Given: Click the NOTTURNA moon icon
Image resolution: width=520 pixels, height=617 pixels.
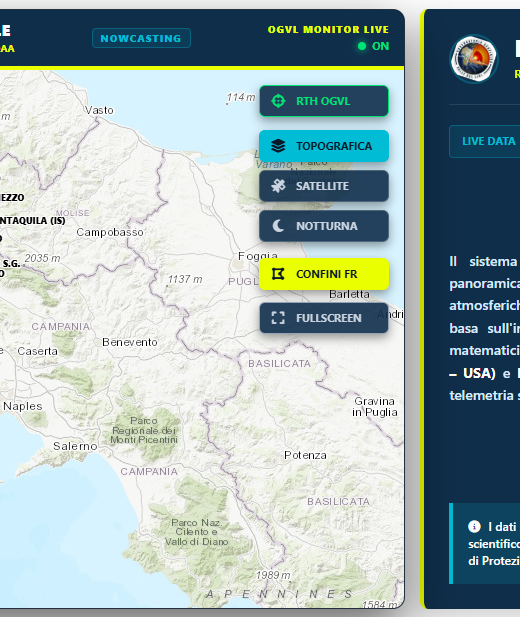Looking at the screenshot, I should (278, 226).
